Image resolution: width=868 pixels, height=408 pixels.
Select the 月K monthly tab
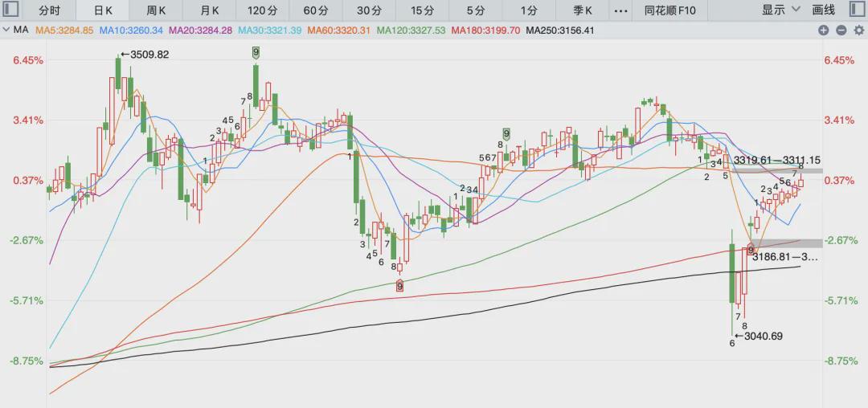click(x=210, y=10)
